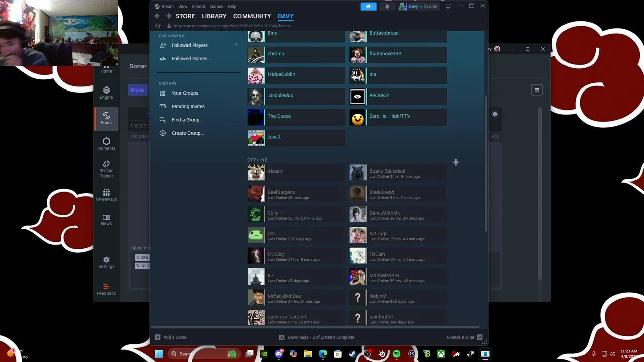
Task: Switch to the COMMUNITY tab
Action: [x=252, y=16]
